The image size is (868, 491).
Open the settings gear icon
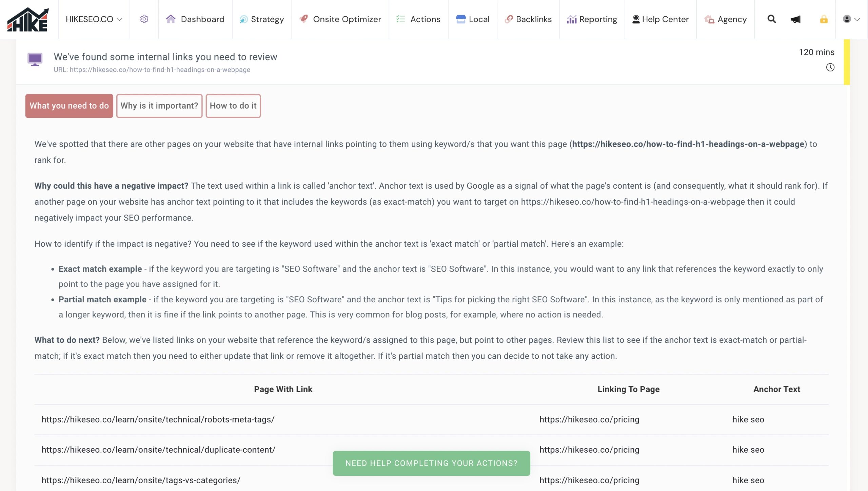coord(144,19)
